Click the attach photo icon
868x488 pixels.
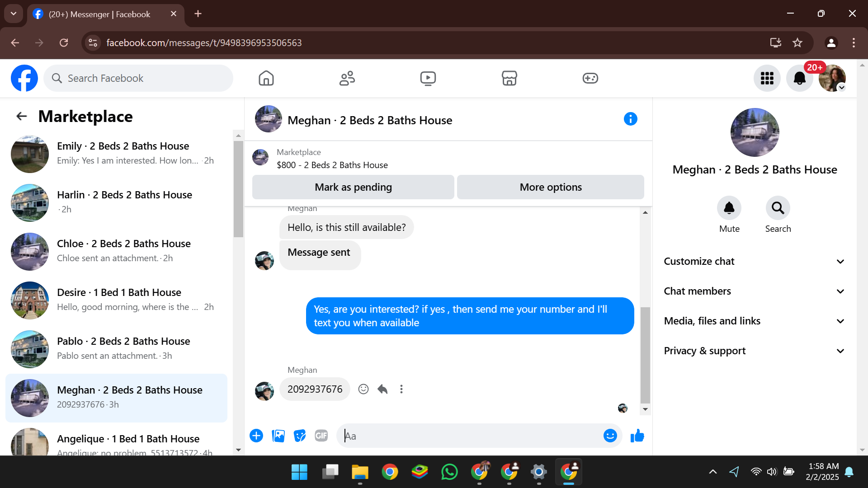[278, 436]
